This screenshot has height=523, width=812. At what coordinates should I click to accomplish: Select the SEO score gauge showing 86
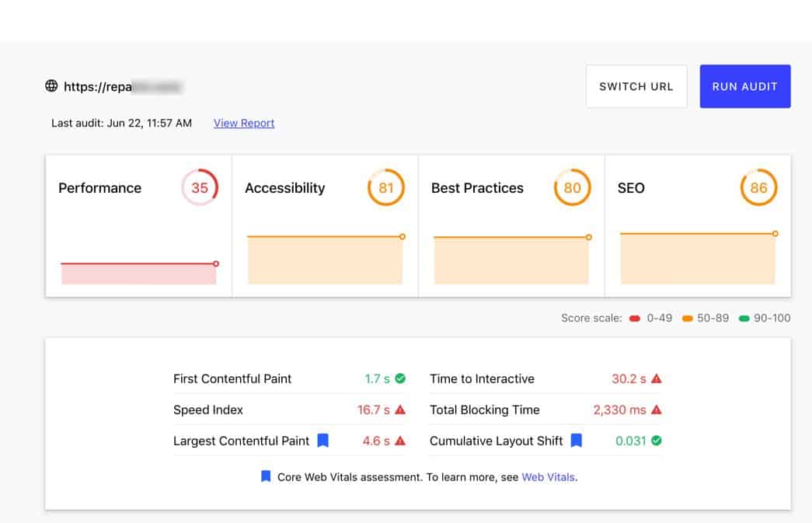[x=758, y=187]
